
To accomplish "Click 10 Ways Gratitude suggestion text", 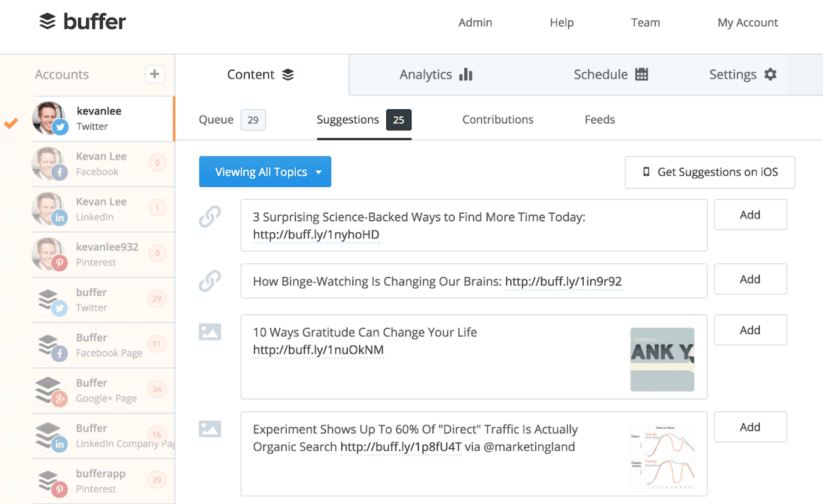I will 365,332.
